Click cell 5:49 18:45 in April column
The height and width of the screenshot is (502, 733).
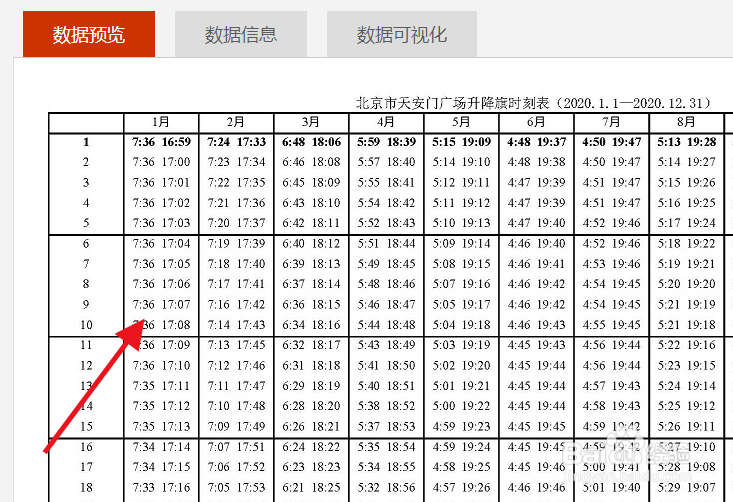click(386, 264)
